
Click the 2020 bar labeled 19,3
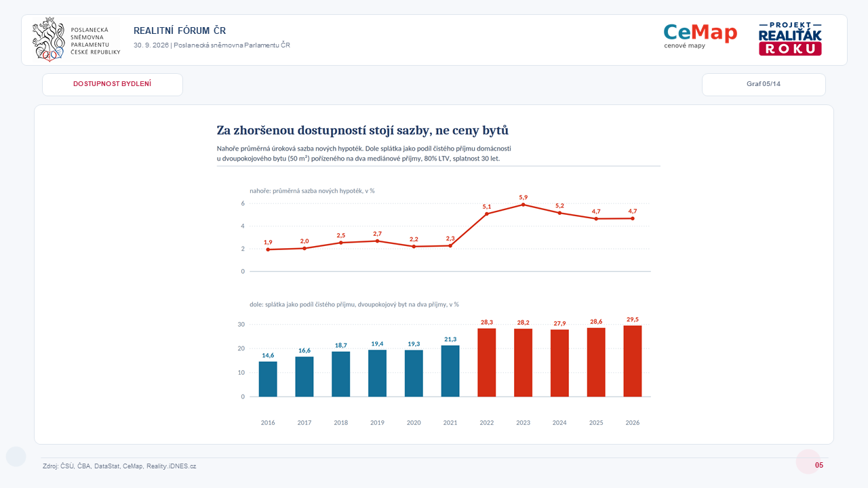[x=414, y=373]
